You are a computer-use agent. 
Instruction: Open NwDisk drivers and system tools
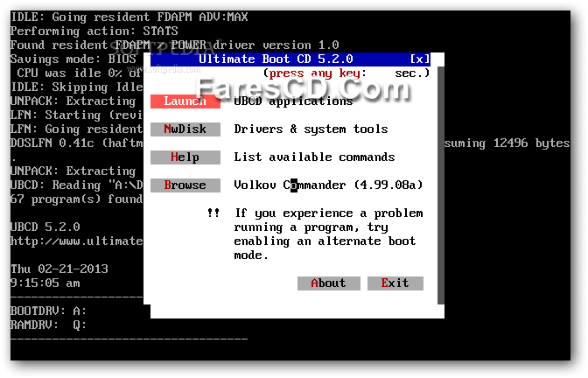[185, 129]
